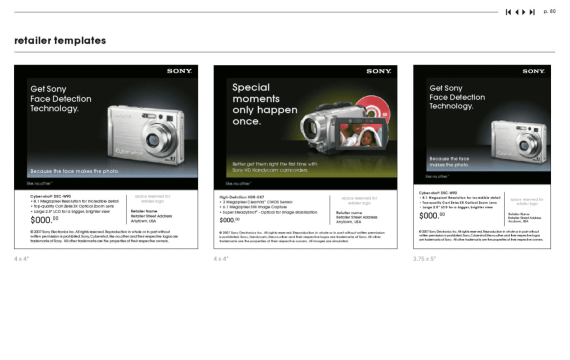Jump to the last page with the last-page arrow

(x=532, y=12)
